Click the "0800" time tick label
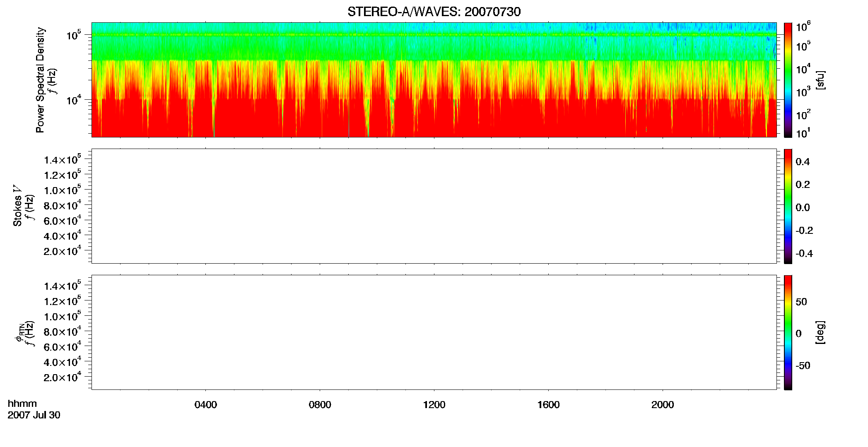 [x=320, y=404]
